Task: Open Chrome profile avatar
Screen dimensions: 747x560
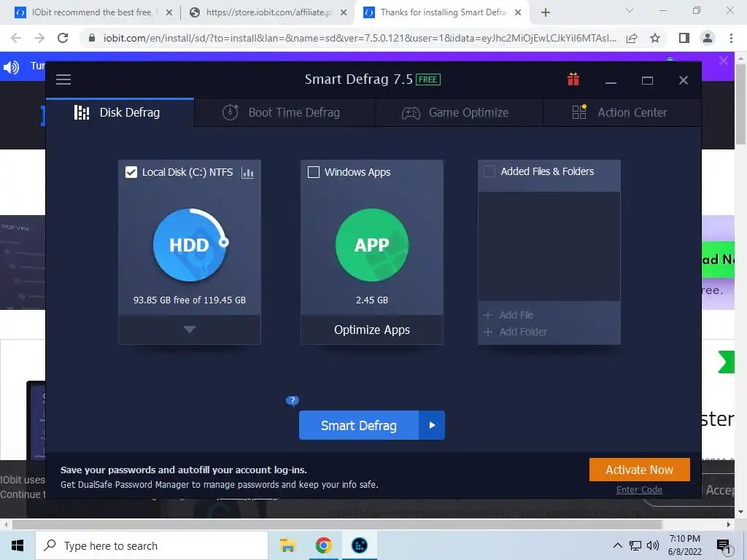Action: click(708, 38)
